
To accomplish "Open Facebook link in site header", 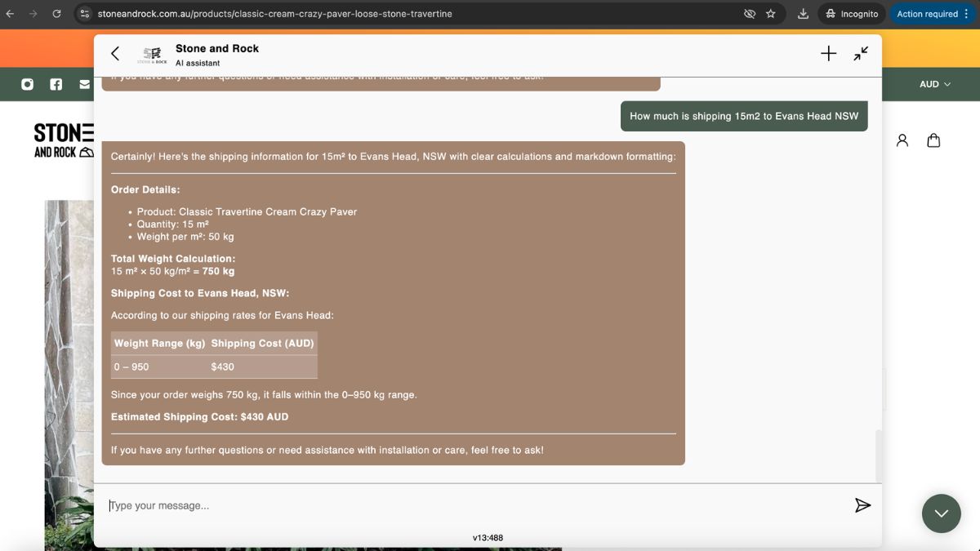I will (x=56, y=84).
